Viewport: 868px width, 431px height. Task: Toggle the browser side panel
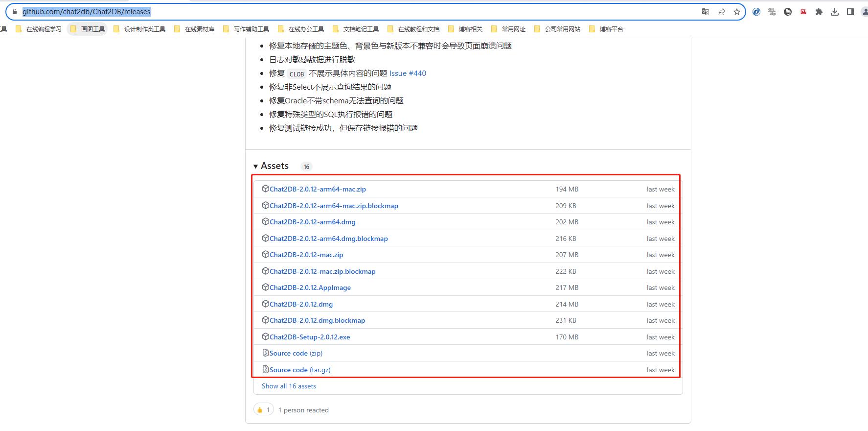(850, 12)
